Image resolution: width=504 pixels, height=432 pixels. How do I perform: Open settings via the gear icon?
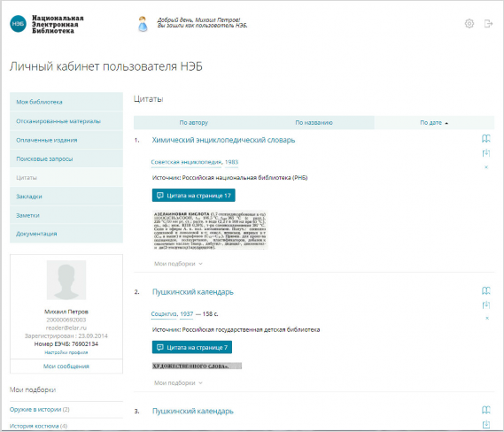(469, 23)
